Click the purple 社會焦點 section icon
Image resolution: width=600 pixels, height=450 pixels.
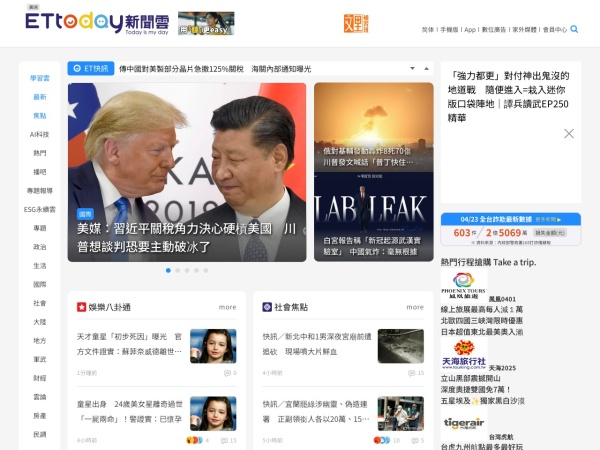coord(267,307)
